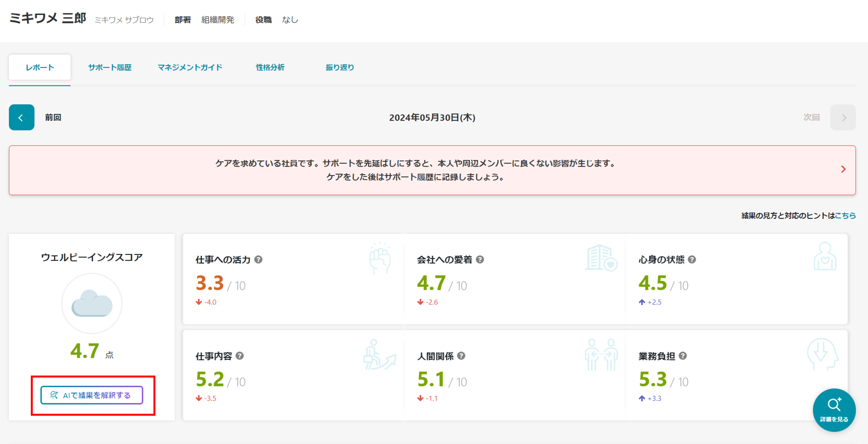Screen dimensions: 868x444
Task: Click the person heart icon in 心身の状態 card
Action: tap(825, 256)
